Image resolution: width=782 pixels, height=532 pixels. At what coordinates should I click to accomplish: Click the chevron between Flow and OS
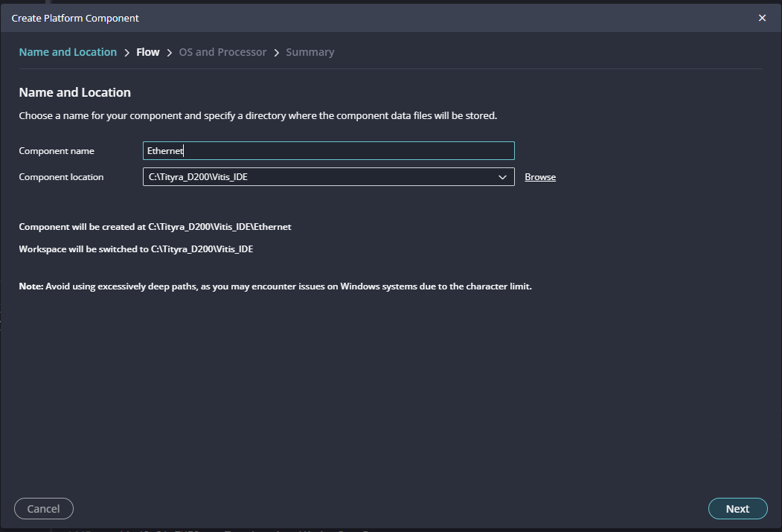[x=170, y=53]
